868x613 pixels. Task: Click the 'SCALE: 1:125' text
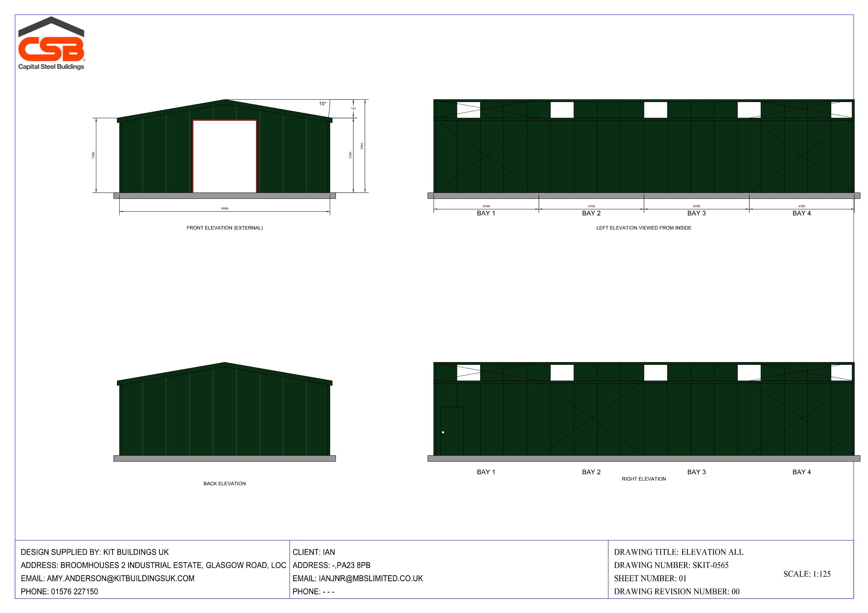tap(807, 574)
